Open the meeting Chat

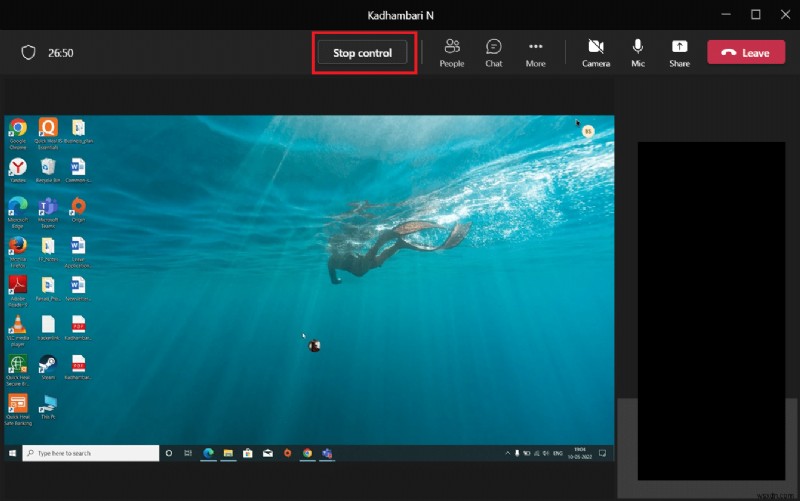point(493,52)
